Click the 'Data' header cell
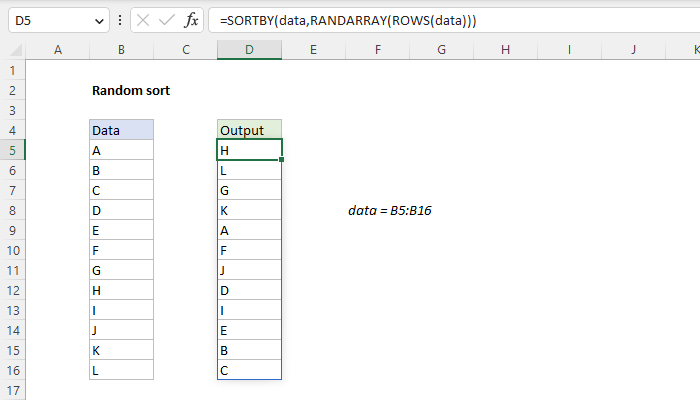 (121, 130)
